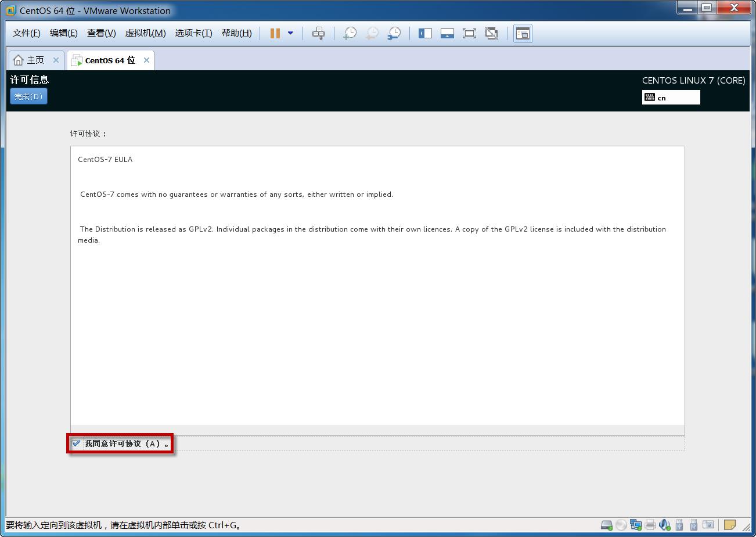The image size is (756, 537).
Task: Send Ctrl+Alt+Del to the virtual machine
Action: pyautogui.click(x=318, y=33)
